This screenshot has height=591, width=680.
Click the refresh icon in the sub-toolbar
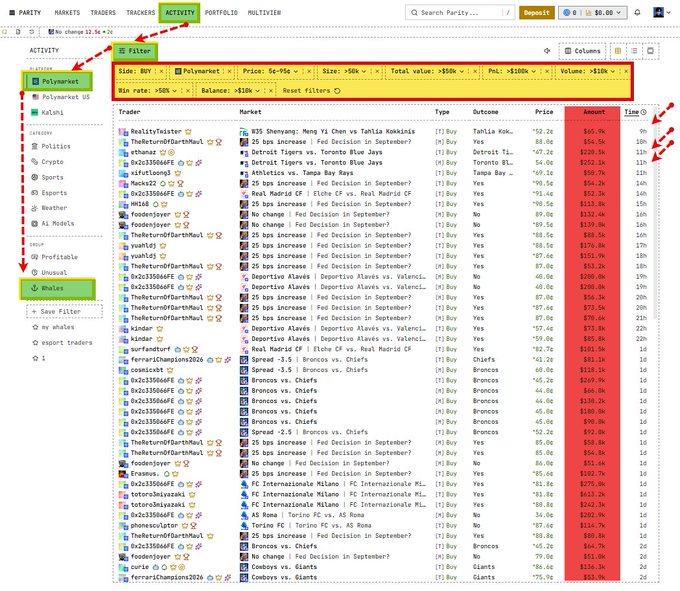click(31, 32)
